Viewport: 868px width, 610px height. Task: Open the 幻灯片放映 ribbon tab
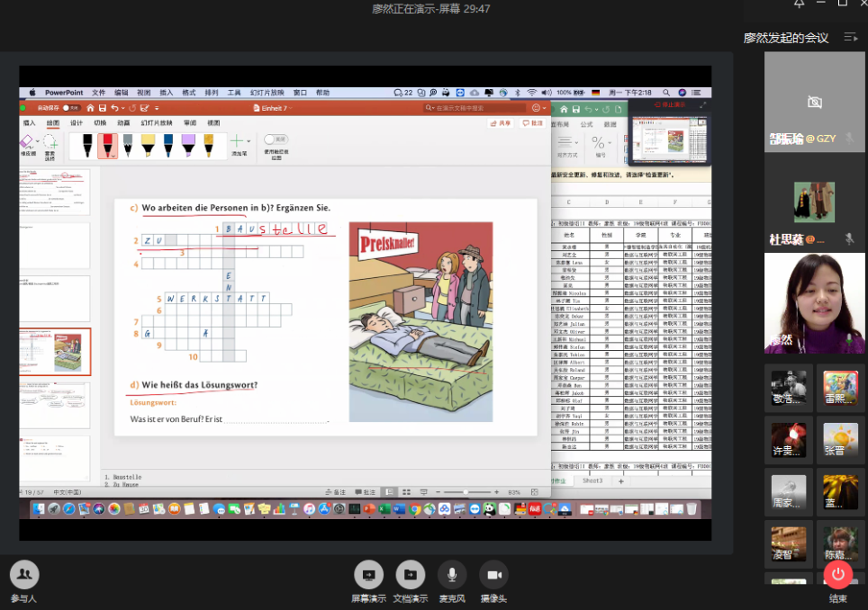(x=157, y=122)
